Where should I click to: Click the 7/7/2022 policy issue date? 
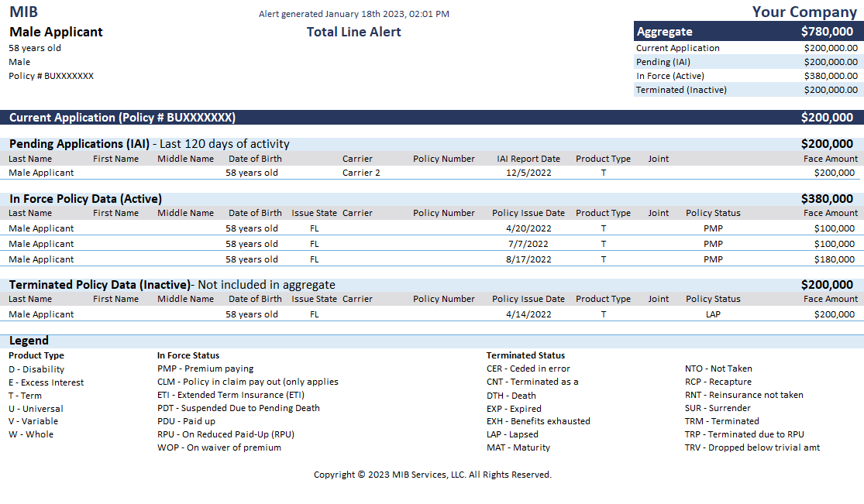[528, 244]
